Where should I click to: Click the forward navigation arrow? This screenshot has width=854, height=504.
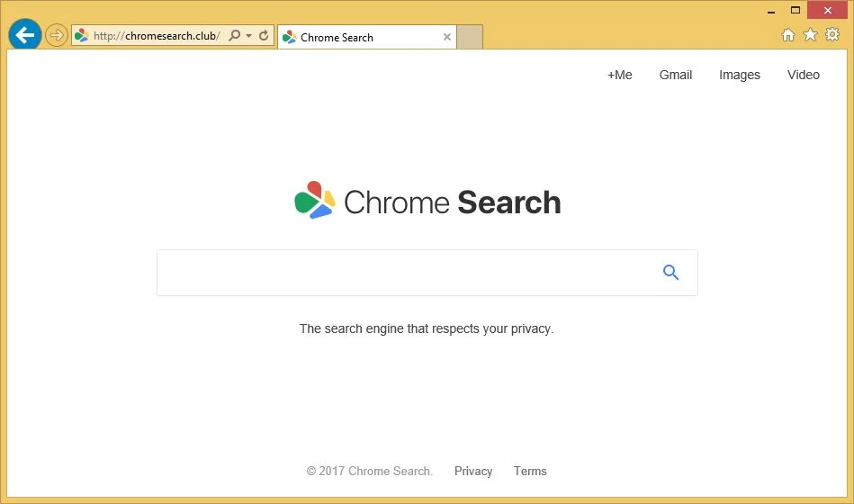click(56, 35)
